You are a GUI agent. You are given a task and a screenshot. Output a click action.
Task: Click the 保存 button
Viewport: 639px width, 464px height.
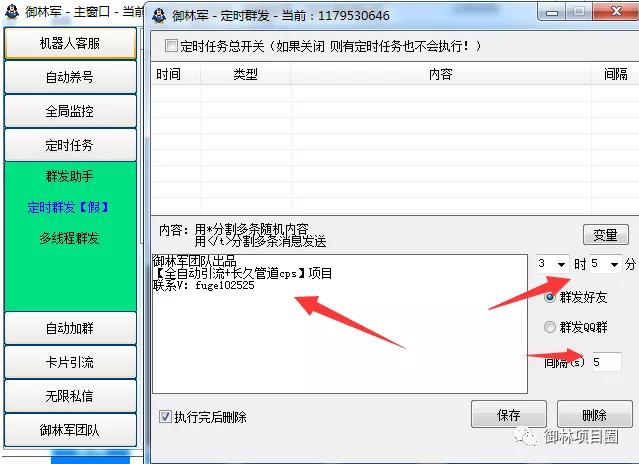pyautogui.click(x=508, y=415)
